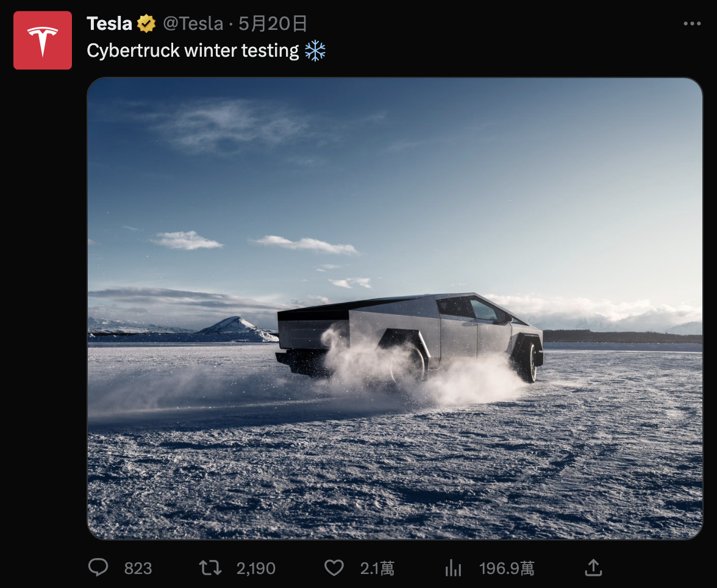This screenshot has width=717, height=588.
Task: Open the Tesla profile avatar
Action: 43,40
